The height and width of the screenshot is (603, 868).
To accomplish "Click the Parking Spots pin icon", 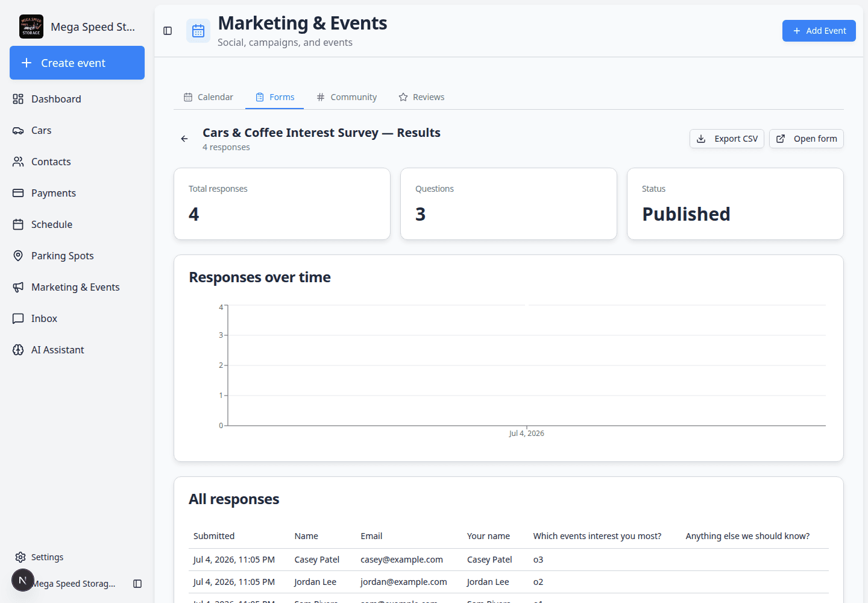I will tap(18, 256).
